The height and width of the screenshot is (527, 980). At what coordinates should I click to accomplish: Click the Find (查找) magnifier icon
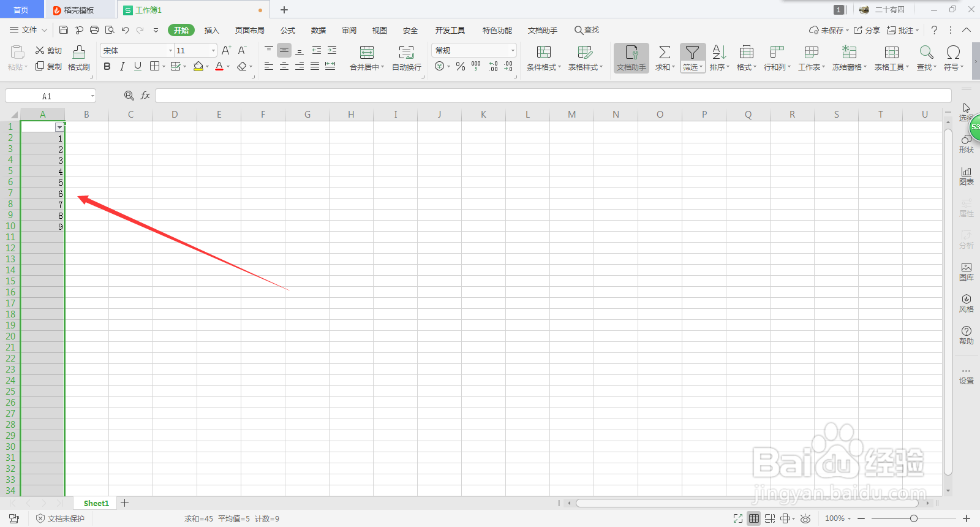tap(926, 52)
